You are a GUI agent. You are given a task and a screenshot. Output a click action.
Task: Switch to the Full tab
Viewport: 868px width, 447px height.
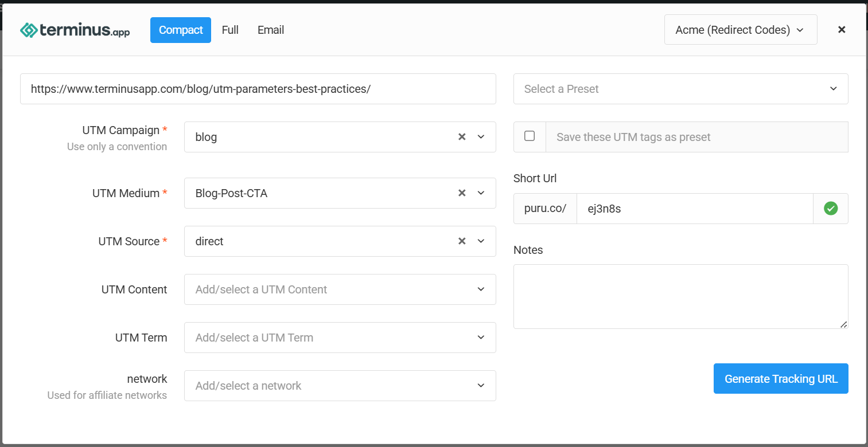click(230, 30)
